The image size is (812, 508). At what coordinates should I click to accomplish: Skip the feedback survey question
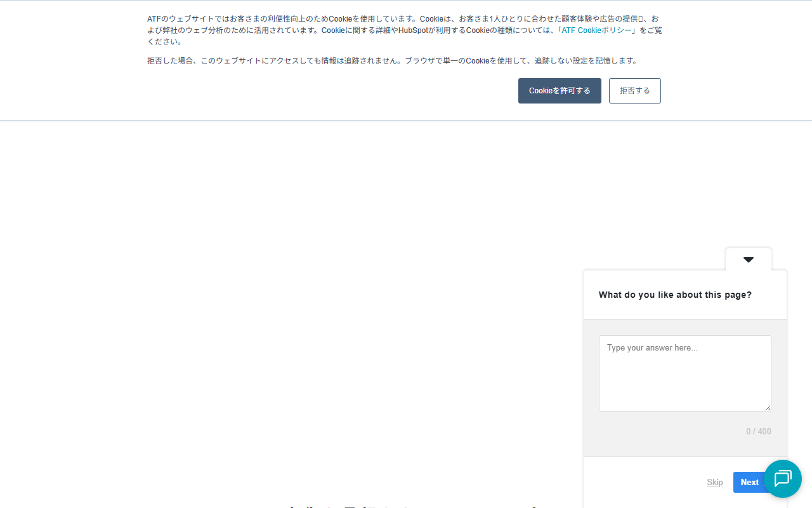click(715, 483)
